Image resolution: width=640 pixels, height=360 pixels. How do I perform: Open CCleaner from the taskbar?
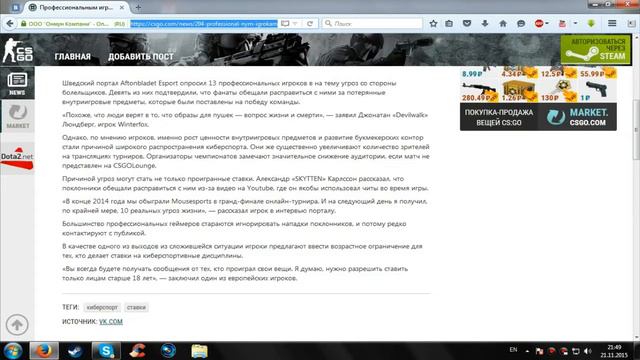tap(138, 351)
